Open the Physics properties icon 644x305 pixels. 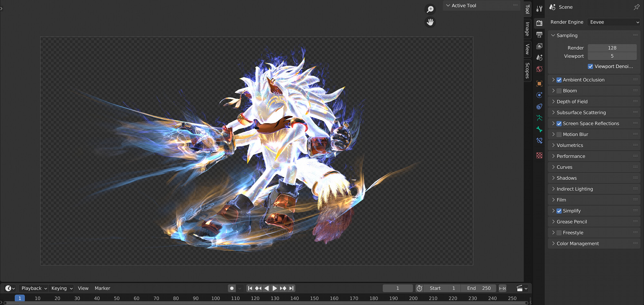coord(539,95)
